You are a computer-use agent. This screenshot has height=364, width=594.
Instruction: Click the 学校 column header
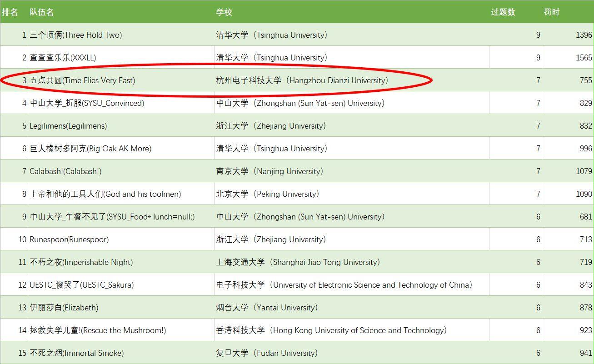(x=224, y=12)
